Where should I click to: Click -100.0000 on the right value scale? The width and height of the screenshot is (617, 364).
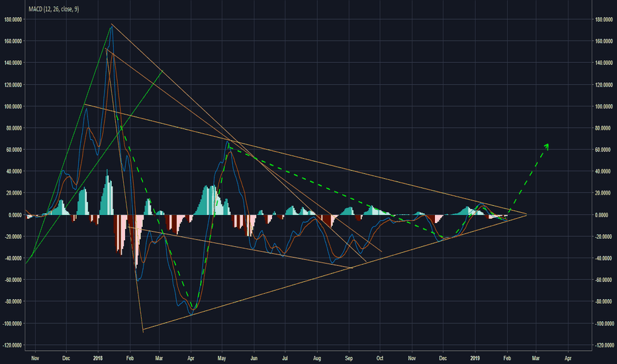tap(605, 324)
